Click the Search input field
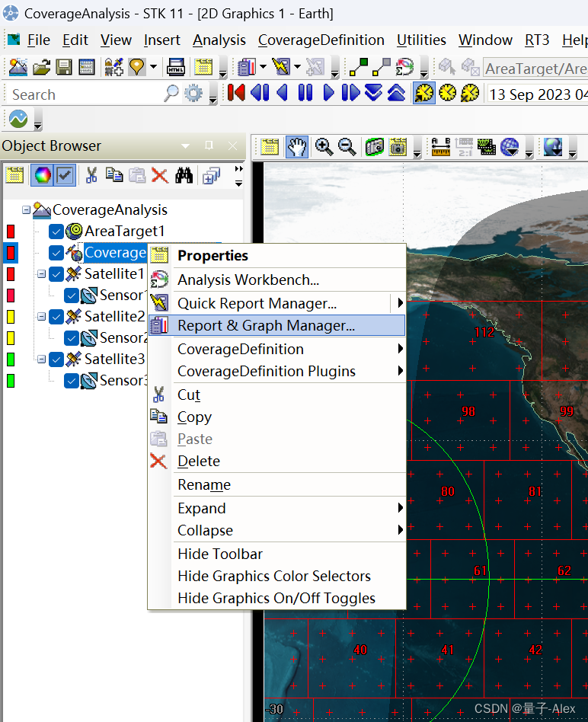Image resolution: width=588 pixels, height=722 pixels. click(87, 94)
